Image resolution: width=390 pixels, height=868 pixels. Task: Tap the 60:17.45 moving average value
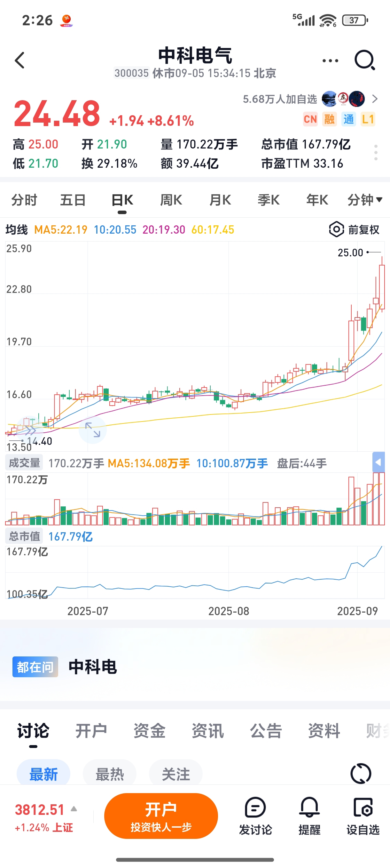tap(213, 230)
